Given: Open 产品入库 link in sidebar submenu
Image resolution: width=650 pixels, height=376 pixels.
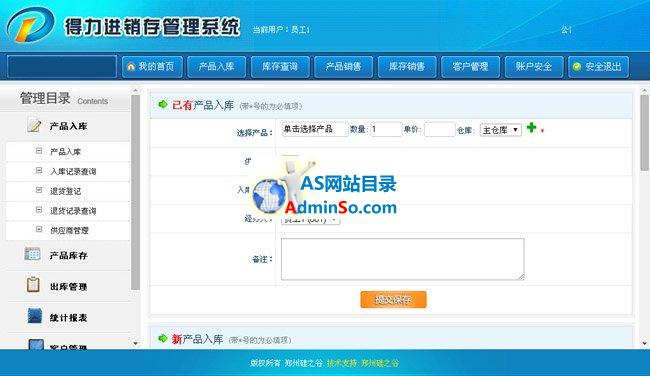Looking at the screenshot, I should point(65,152).
